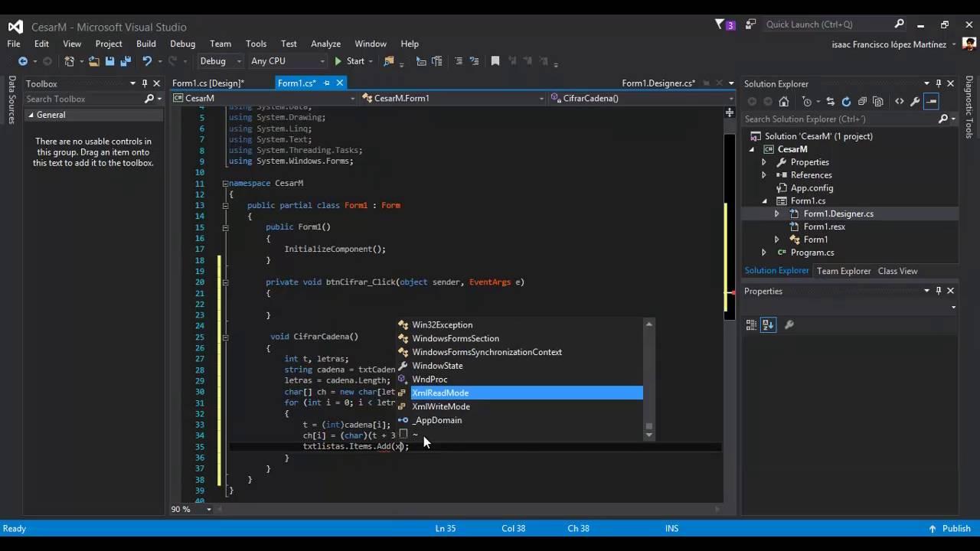Click Collapse All in Solution Explorer
This screenshot has width=980, height=551.
pos(862,101)
